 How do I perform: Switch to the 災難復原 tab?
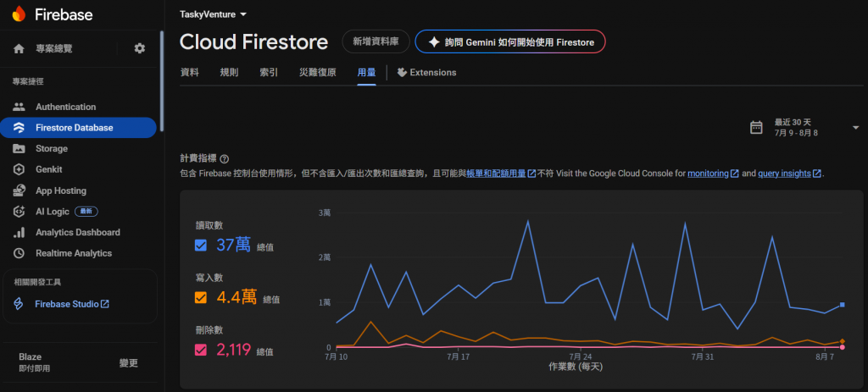318,73
